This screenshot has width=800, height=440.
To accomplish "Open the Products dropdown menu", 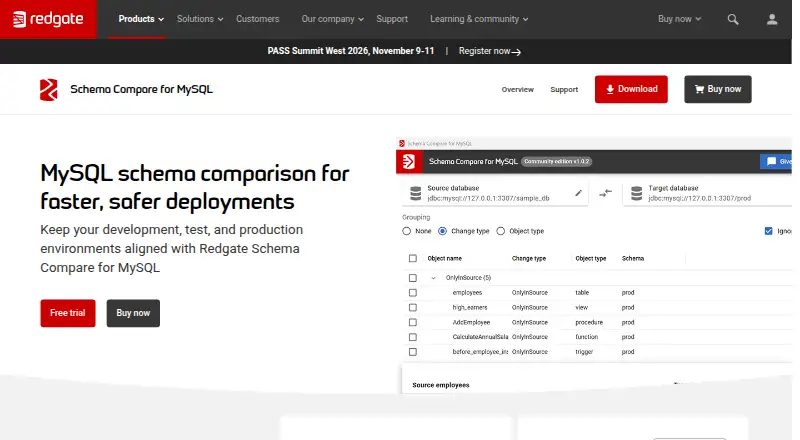I will (x=141, y=19).
